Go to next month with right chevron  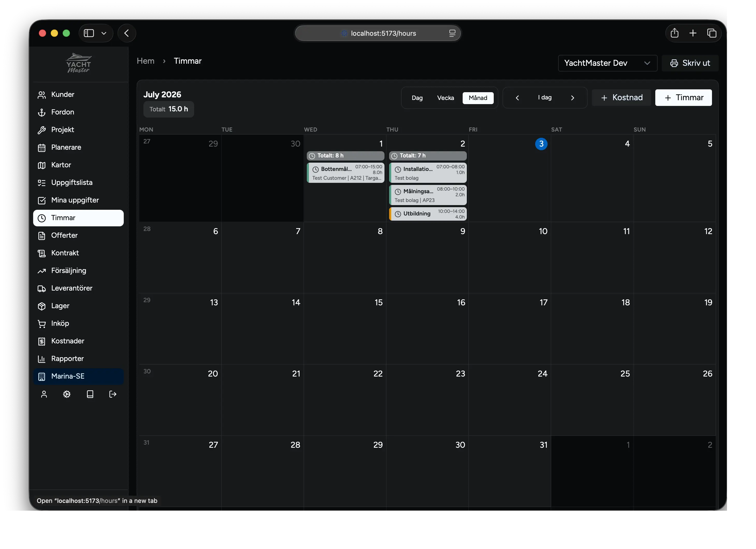click(x=573, y=98)
